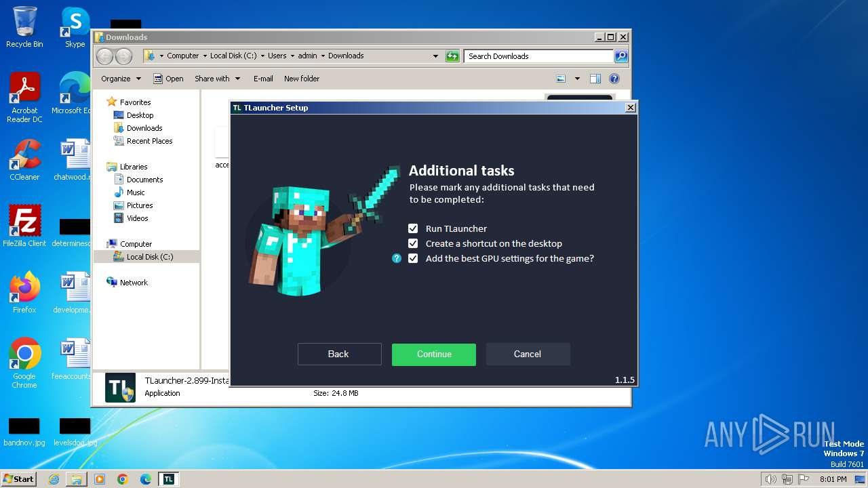868x488 pixels.
Task: Close the TLauncher Setup dialog
Action: point(630,108)
